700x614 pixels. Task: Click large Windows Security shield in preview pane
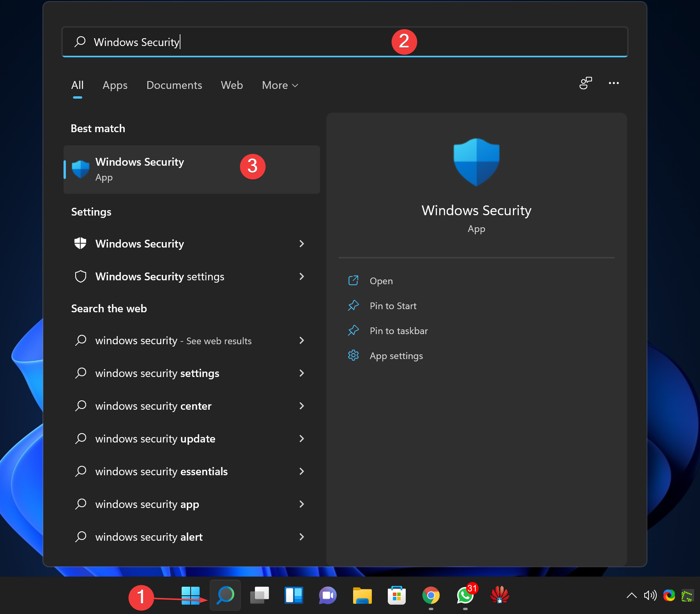(476, 162)
